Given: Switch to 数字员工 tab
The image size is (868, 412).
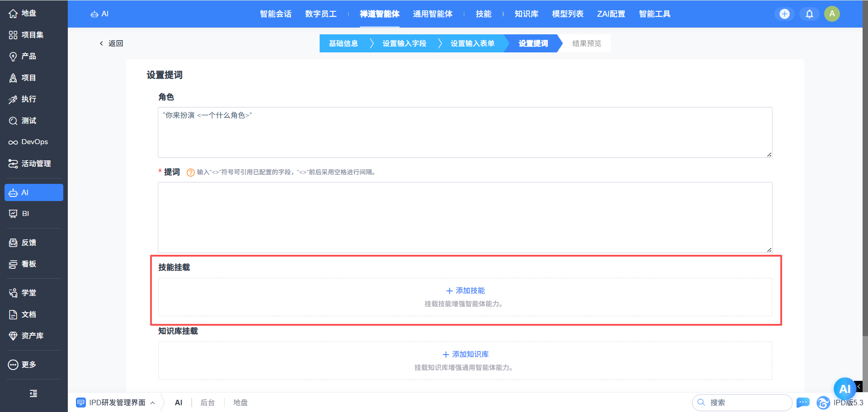Looking at the screenshot, I should tap(321, 14).
